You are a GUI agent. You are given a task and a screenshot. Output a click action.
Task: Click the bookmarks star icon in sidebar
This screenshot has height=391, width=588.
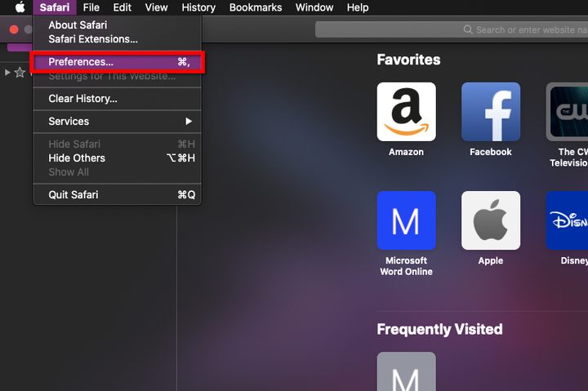(x=20, y=73)
